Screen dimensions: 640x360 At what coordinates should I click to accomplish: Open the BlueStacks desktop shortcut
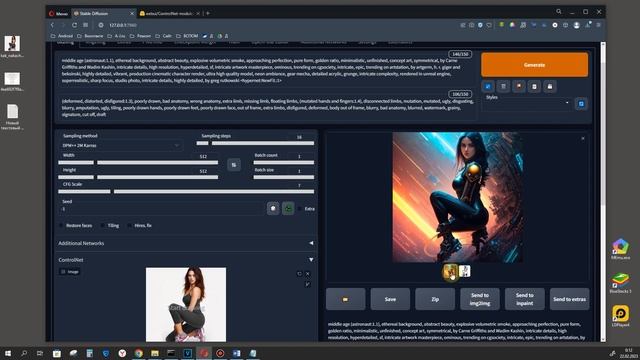620,283
